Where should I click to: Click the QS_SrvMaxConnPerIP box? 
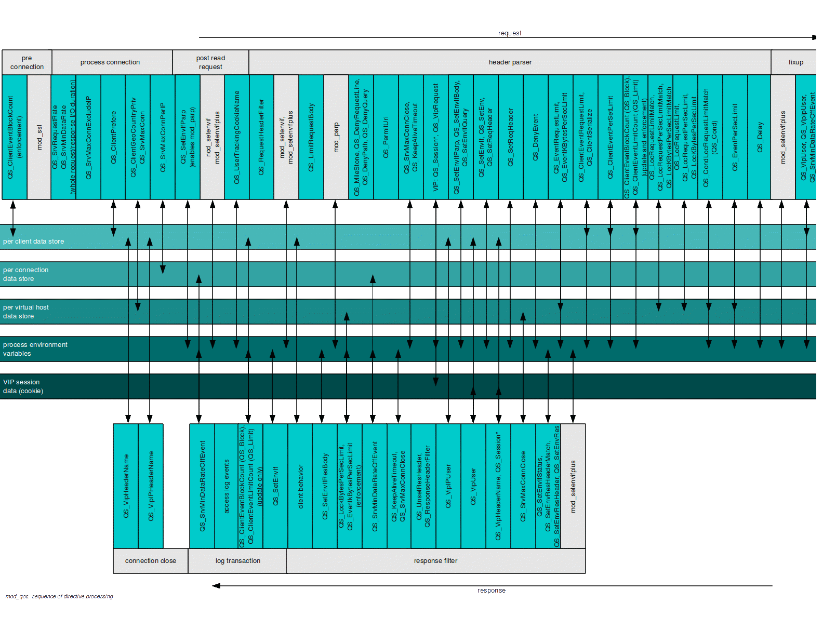(163, 137)
